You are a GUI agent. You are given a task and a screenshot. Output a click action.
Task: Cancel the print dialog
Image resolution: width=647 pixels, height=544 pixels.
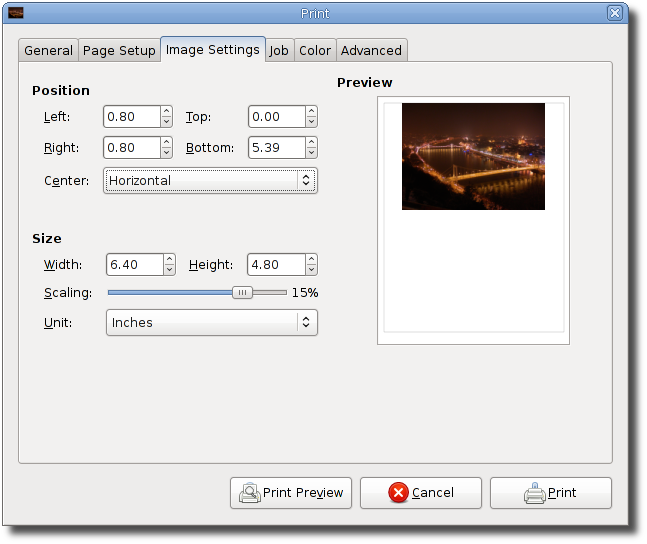pyautogui.click(x=421, y=493)
